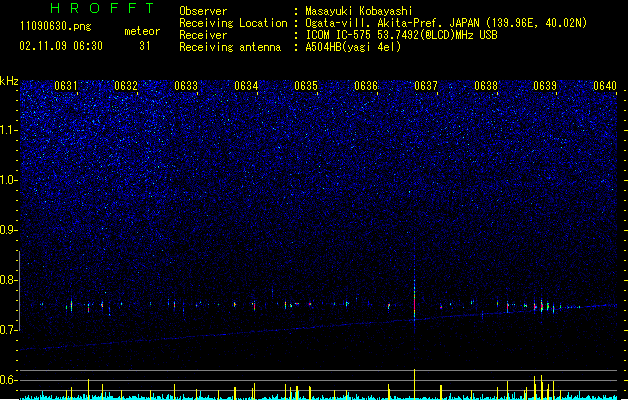Screen dimensions: 629x400
Task: Click the 0.9 kHz axis label
Action: [x=8, y=230]
